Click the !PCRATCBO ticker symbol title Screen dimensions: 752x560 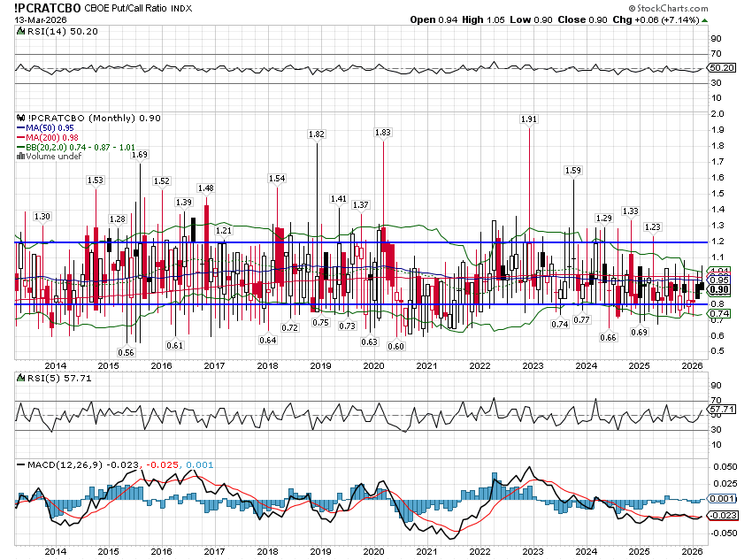(x=50, y=7)
